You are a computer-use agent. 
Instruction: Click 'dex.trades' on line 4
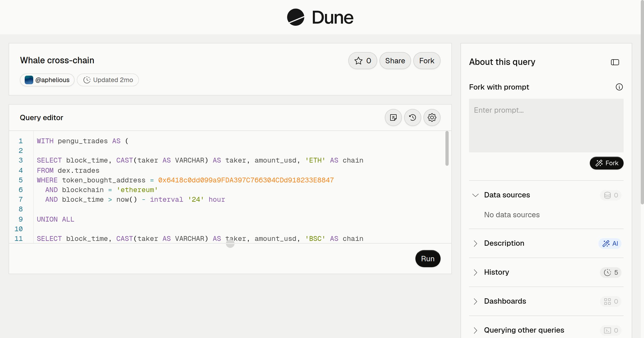coord(78,170)
